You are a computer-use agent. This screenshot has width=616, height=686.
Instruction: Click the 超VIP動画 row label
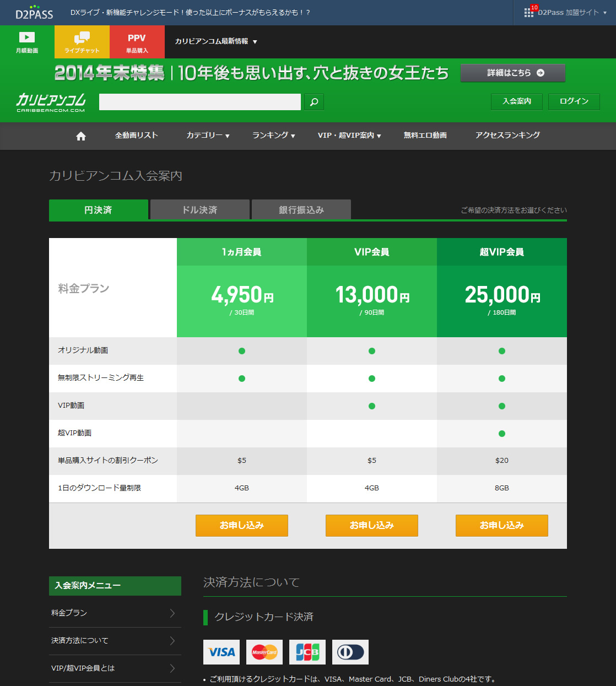pyautogui.click(x=74, y=433)
